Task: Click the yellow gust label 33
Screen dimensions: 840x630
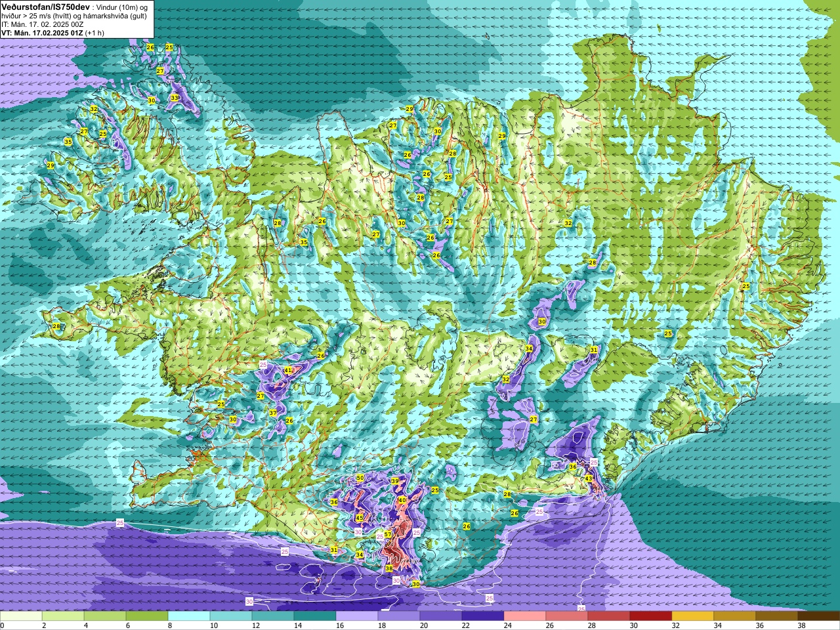Action: (x=174, y=98)
